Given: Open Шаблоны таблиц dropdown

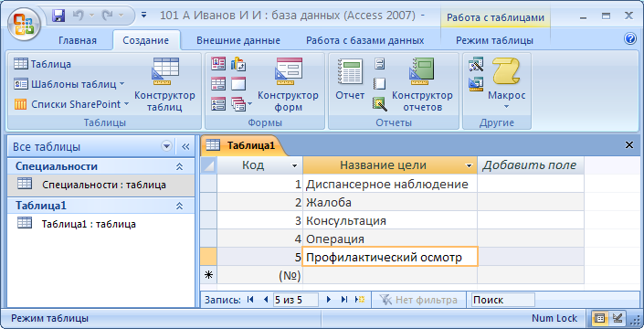Looking at the screenshot, I should point(69,84).
